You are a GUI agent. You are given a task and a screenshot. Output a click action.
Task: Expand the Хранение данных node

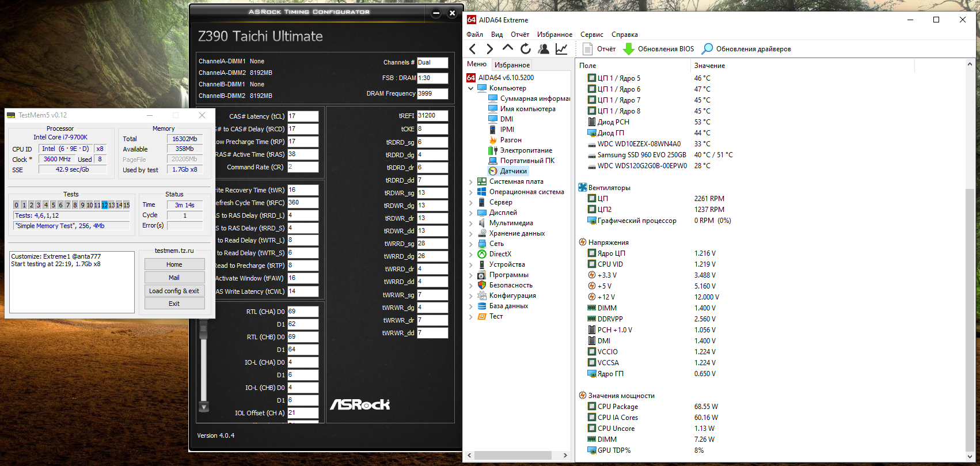[471, 234]
